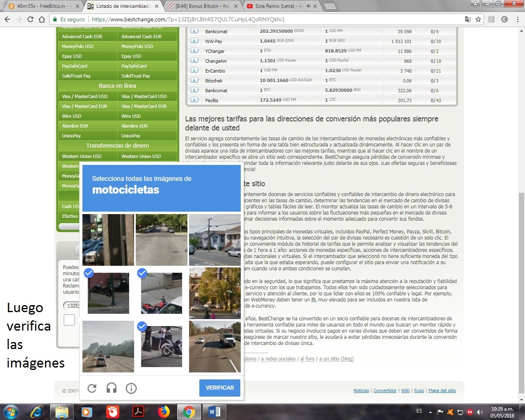525x420 pixels.
Task: Click the translate page icon in address bar
Action: tap(468, 19)
